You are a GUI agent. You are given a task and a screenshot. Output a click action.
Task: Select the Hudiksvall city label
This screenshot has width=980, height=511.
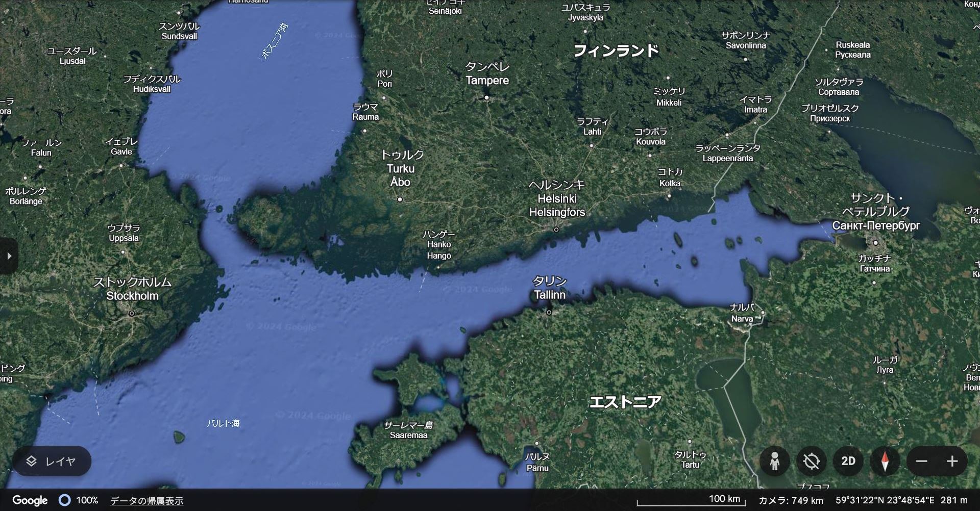[152, 84]
